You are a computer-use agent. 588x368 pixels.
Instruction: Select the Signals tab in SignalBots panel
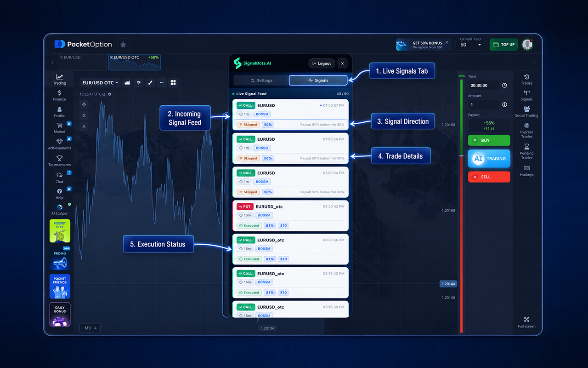pos(318,80)
